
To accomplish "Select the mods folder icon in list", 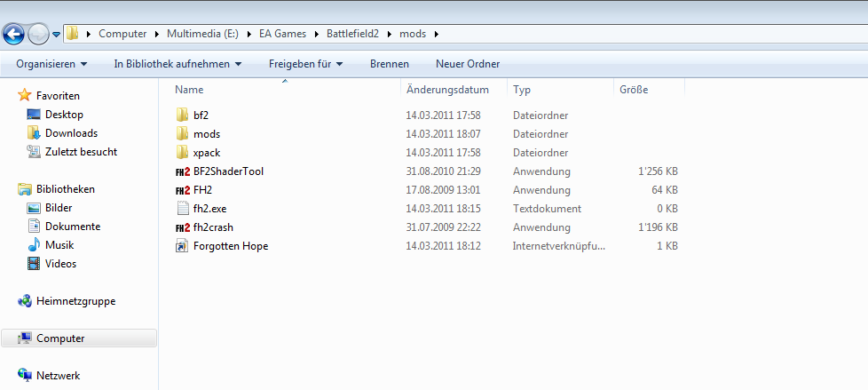I will click(x=182, y=133).
